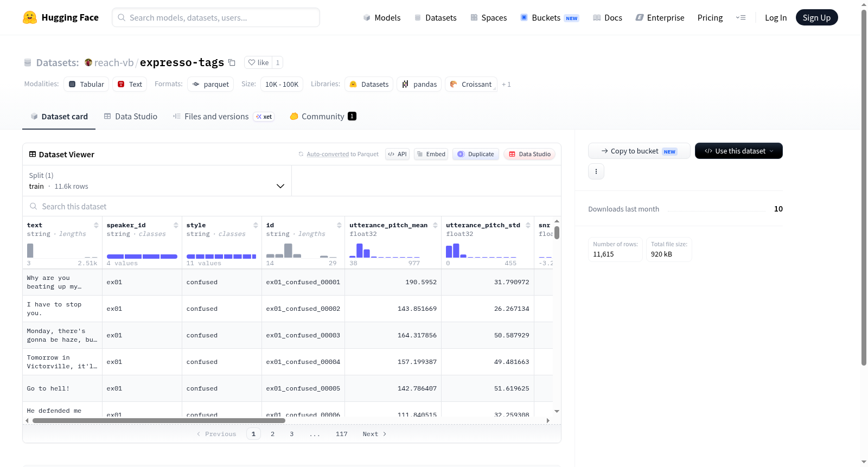Expand the Split train dropdown
The width and height of the screenshot is (868, 467).
click(157, 181)
